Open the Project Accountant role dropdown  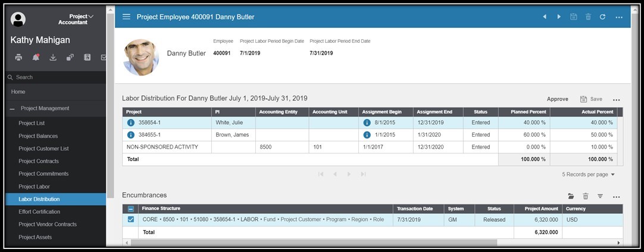tap(76, 19)
